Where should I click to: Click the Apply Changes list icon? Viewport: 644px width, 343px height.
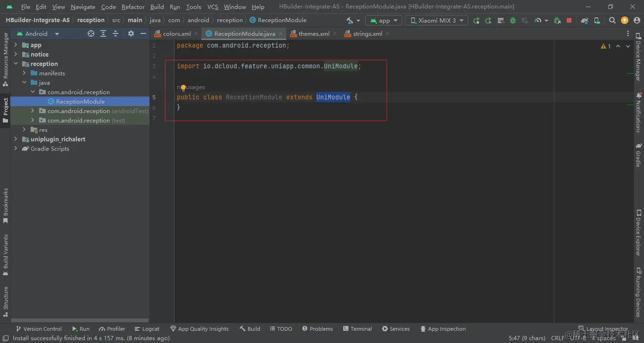click(501, 20)
